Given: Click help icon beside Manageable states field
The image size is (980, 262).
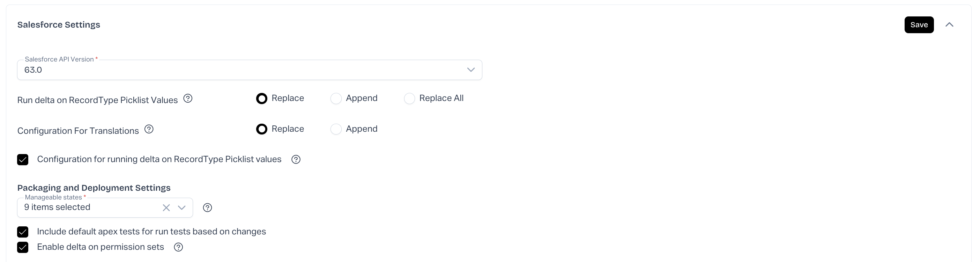Looking at the screenshot, I should coord(207,208).
